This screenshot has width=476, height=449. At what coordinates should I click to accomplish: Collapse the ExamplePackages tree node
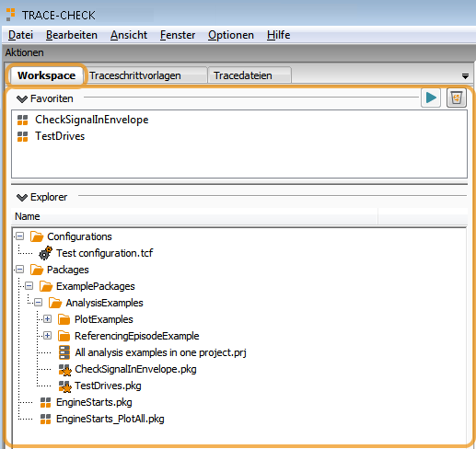[x=29, y=286]
